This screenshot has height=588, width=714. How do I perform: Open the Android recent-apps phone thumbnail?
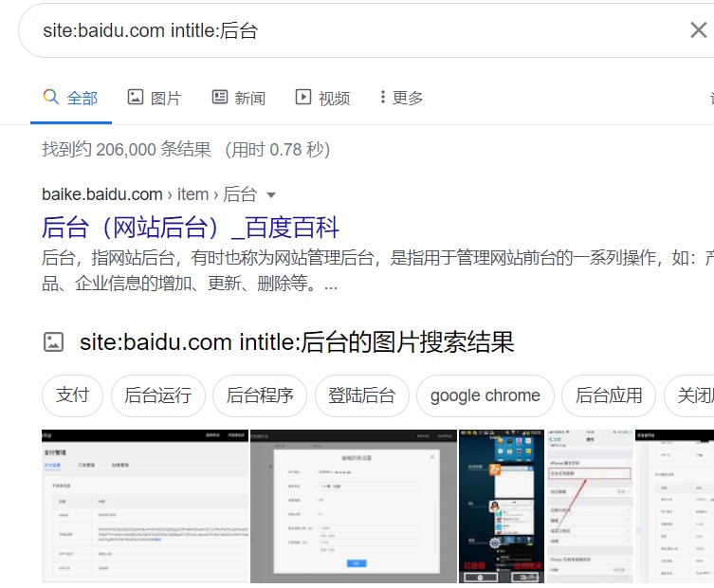point(502,506)
